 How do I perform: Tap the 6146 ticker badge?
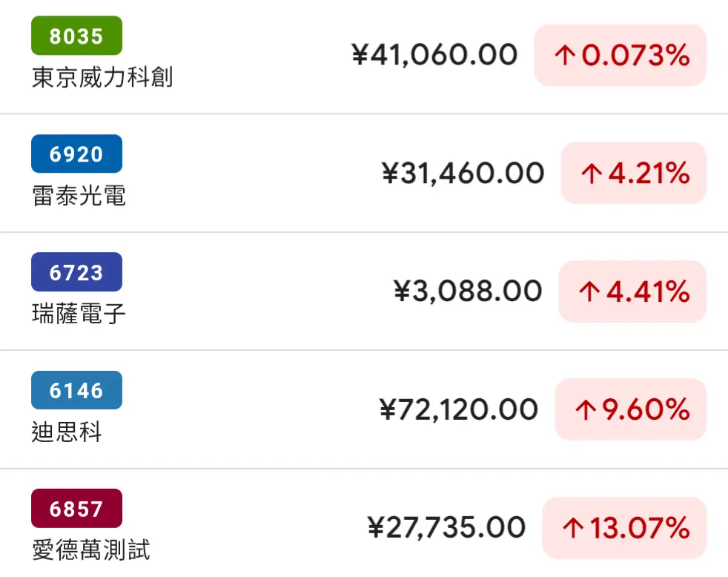tap(76, 390)
